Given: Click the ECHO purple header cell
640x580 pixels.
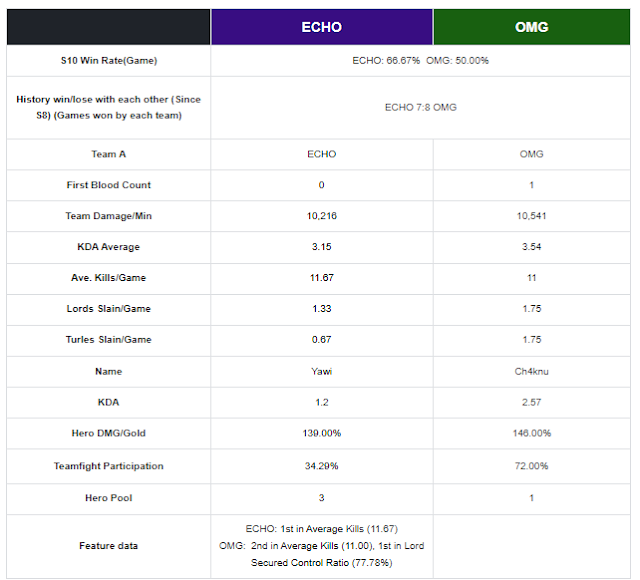Looking at the screenshot, I should point(322,27).
